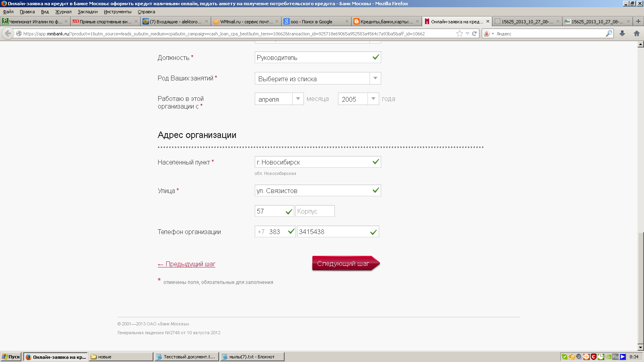Click red C tray icon
Viewport: 644px width, 362px height.
point(593,357)
